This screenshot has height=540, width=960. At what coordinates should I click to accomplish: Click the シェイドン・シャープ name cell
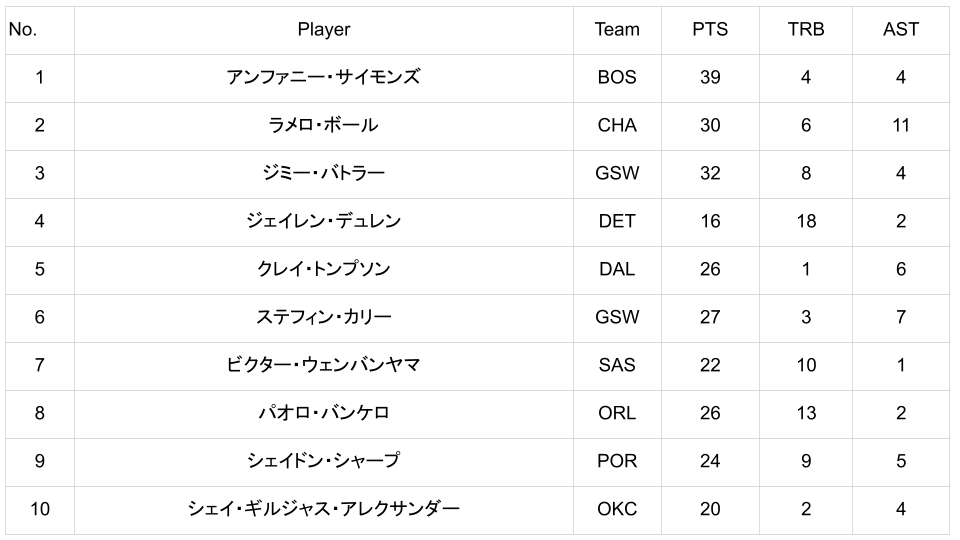(323, 461)
